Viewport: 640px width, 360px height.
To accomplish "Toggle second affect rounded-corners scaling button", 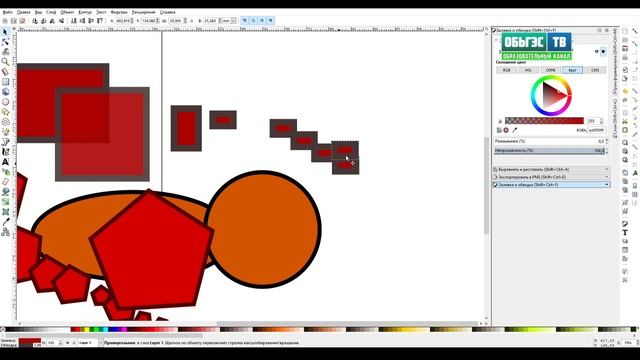I will click(x=253, y=20).
